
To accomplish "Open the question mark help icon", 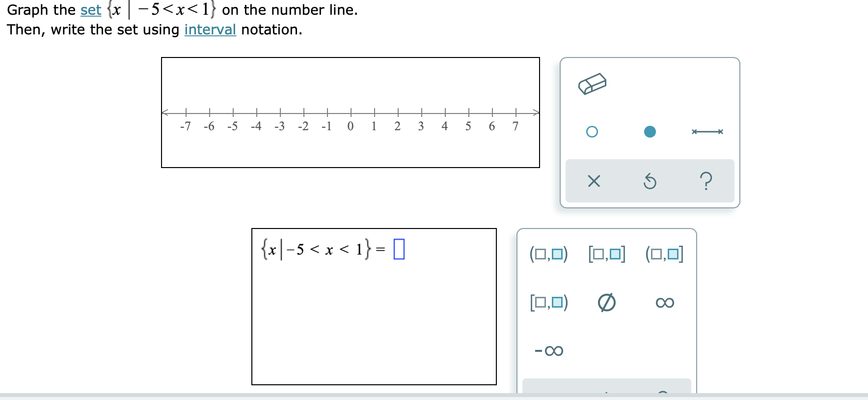I will (x=706, y=181).
